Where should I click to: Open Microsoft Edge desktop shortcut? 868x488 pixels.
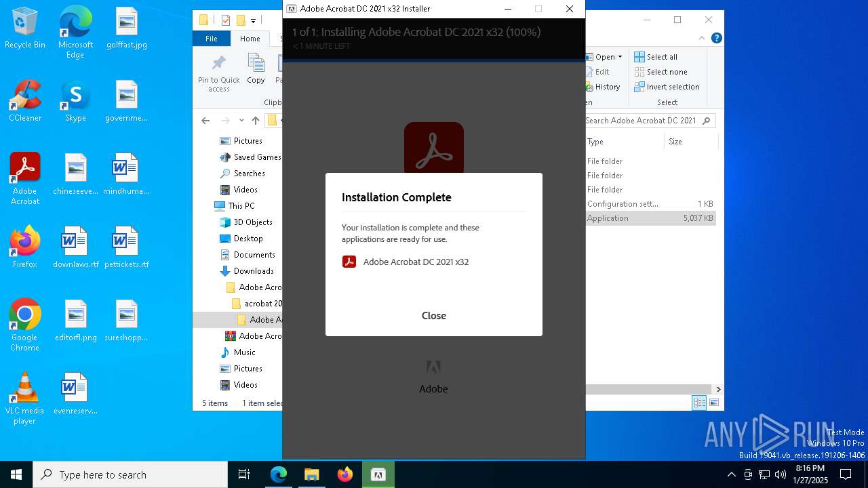[x=75, y=33]
